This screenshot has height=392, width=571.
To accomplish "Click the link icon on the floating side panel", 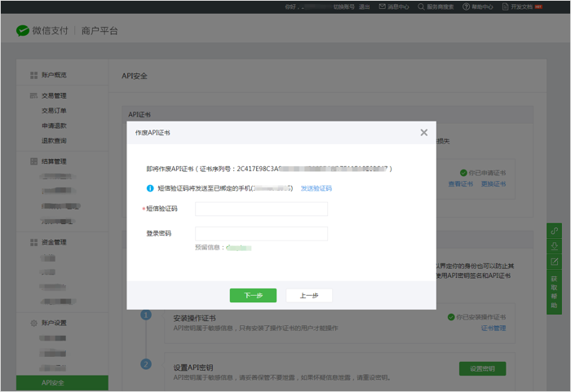I will pyautogui.click(x=554, y=231).
